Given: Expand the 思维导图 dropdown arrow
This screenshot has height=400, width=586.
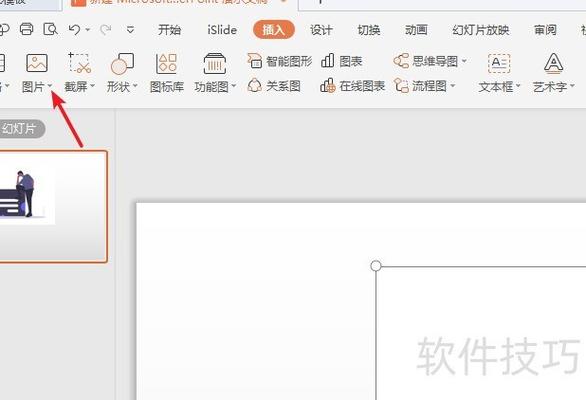Looking at the screenshot, I should 464,61.
